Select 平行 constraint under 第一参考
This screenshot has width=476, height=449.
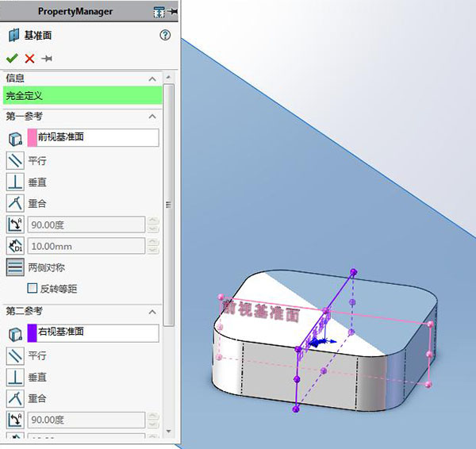pyautogui.click(x=15, y=160)
